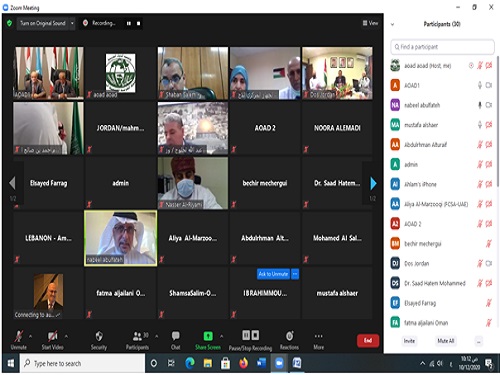Open Microsoft Edge from the taskbar
The image size is (500, 375).
click(190, 363)
